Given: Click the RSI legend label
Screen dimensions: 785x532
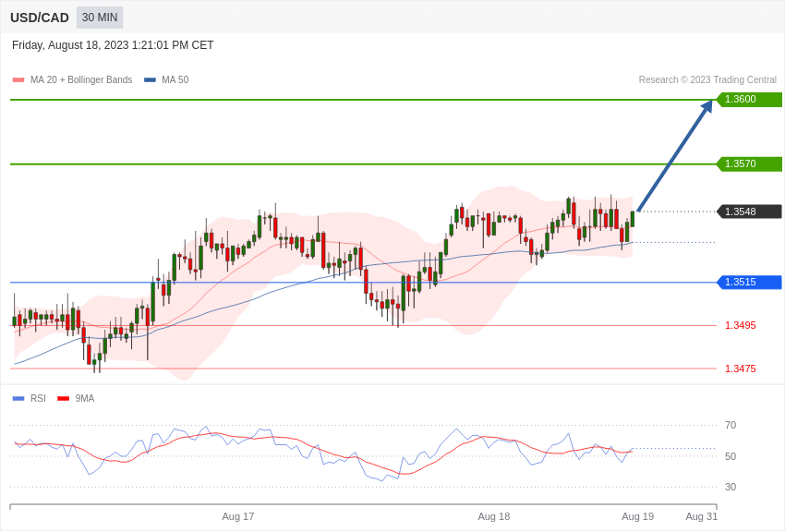Looking at the screenshot, I should pyautogui.click(x=38, y=398).
